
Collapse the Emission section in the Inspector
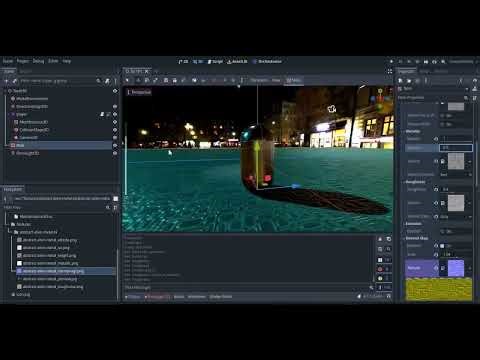(x=413, y=224)
